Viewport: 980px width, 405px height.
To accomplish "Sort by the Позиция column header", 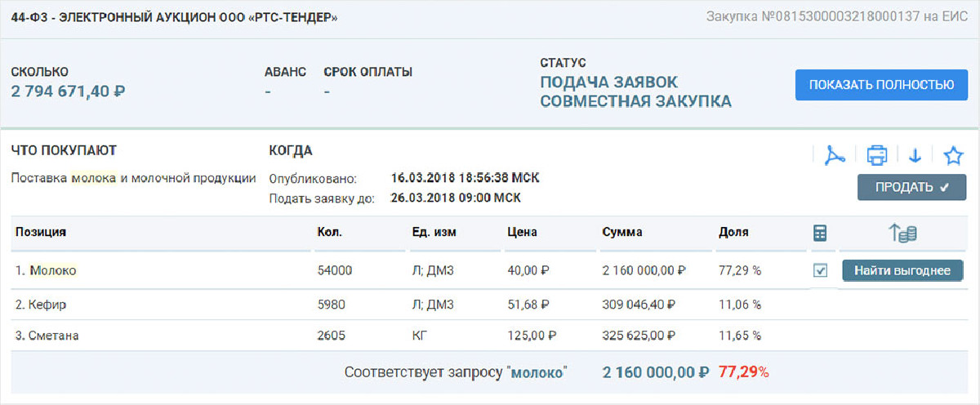I will coord(41,232).
